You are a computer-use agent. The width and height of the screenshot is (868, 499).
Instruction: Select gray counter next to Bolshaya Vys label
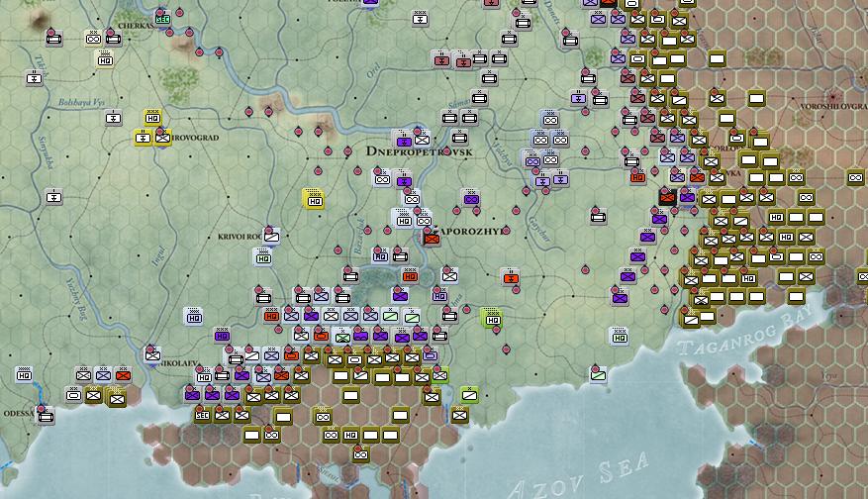pos(114,118)
